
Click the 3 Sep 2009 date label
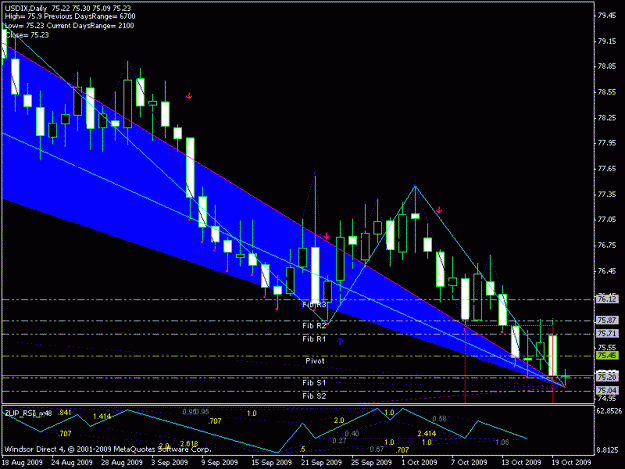click(x=169, y=462)
